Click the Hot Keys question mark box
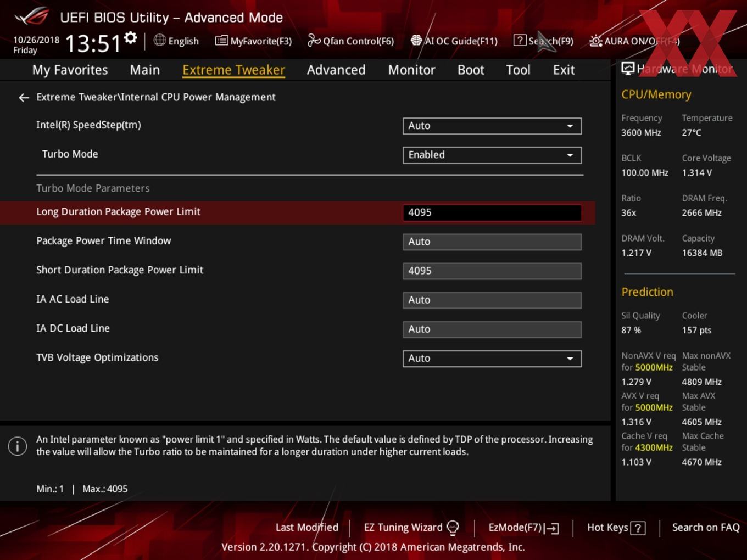Viewport: 747px width, 560px height. 638,528
